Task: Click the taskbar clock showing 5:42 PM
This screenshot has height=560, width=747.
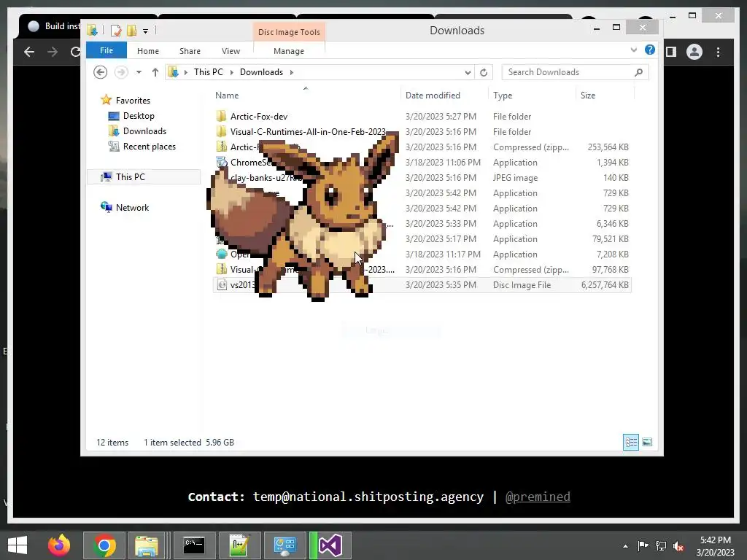Action: point(715,540)
